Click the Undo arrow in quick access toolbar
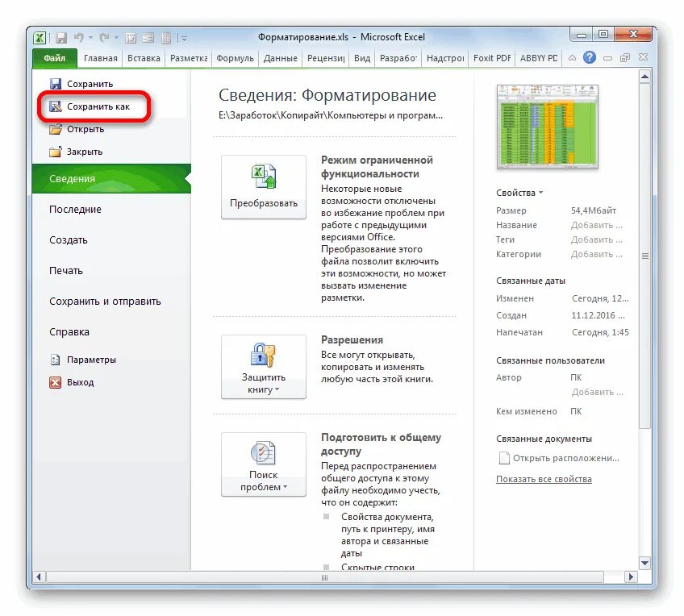The height and width of the screenshot is (616, 684). click(x=79, y=38)
